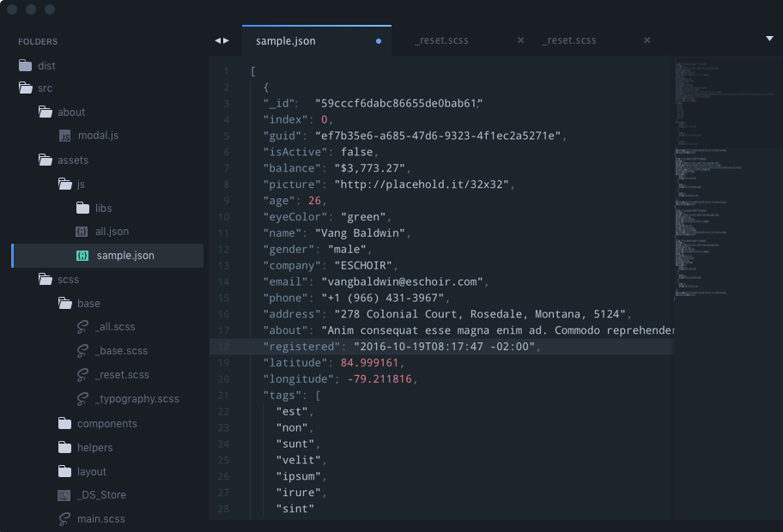Click the email value vangbaldwin@eschoir.com
This screenshot has width=783, height=532.
402,281
